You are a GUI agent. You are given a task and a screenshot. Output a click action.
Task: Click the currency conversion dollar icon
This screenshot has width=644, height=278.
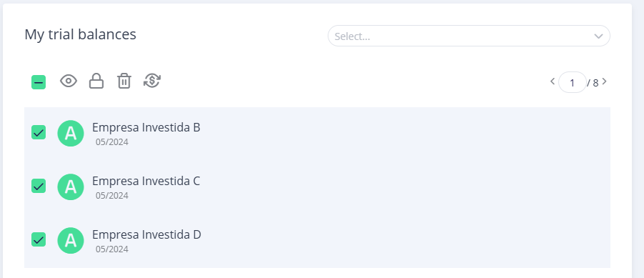(152, 81)
